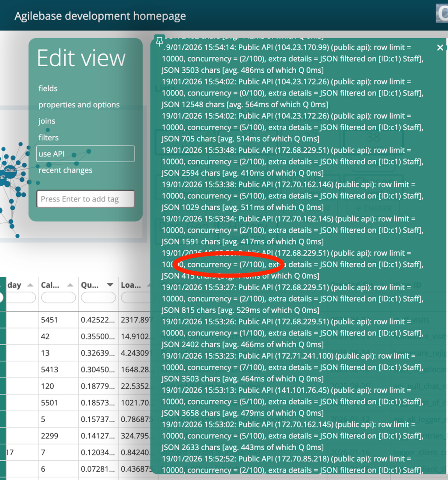
Task: Open the "filters" section
Action: (x=48, y=138)
